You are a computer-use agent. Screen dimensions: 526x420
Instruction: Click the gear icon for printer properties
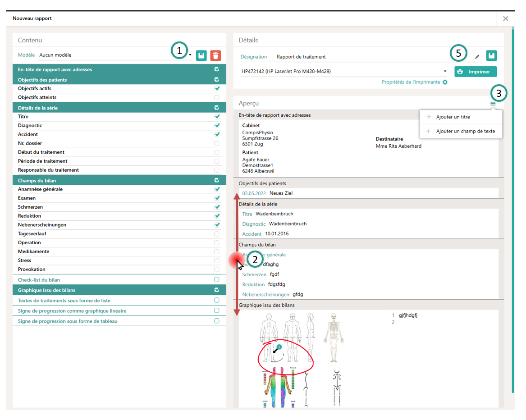point(445,82)
